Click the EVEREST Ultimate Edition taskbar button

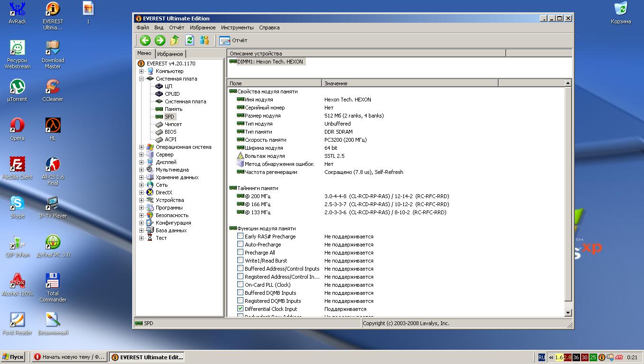(147, 357)
